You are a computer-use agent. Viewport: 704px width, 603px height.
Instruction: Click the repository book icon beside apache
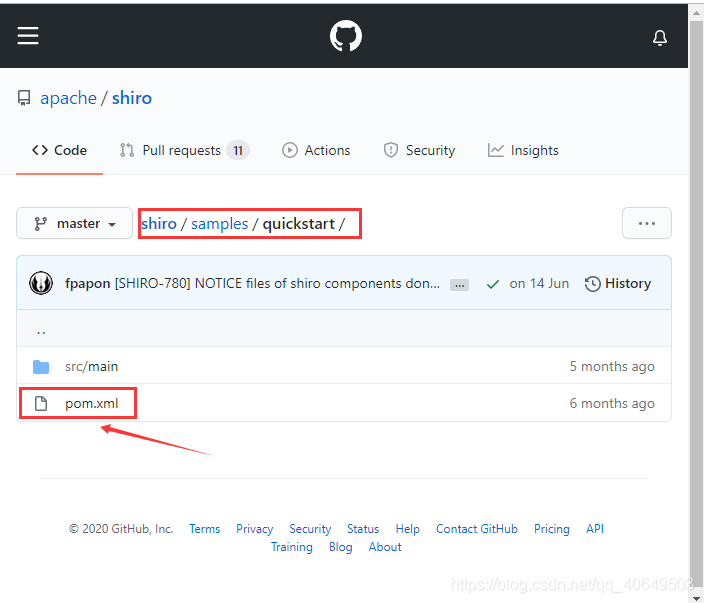(x=24, y=98)
